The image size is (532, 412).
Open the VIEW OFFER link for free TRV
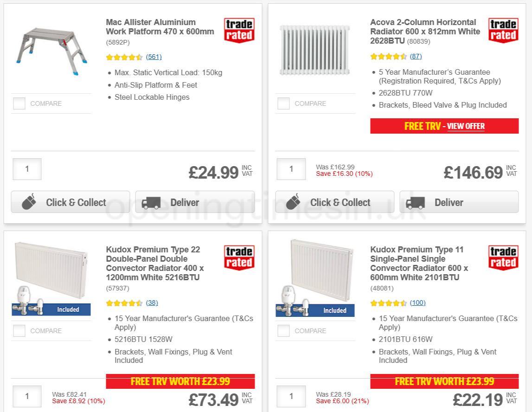click(466, 126)
